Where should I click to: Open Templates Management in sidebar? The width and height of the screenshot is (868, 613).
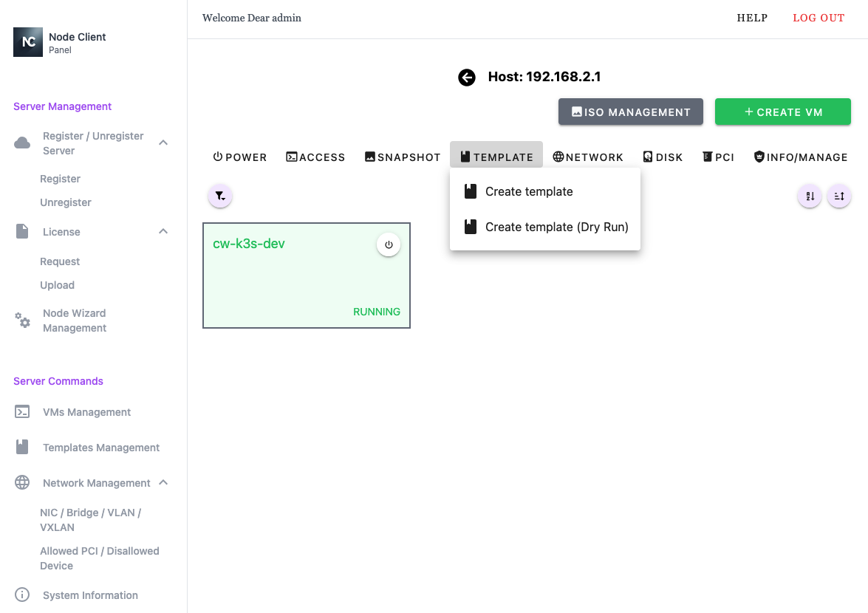click(101, 448)
